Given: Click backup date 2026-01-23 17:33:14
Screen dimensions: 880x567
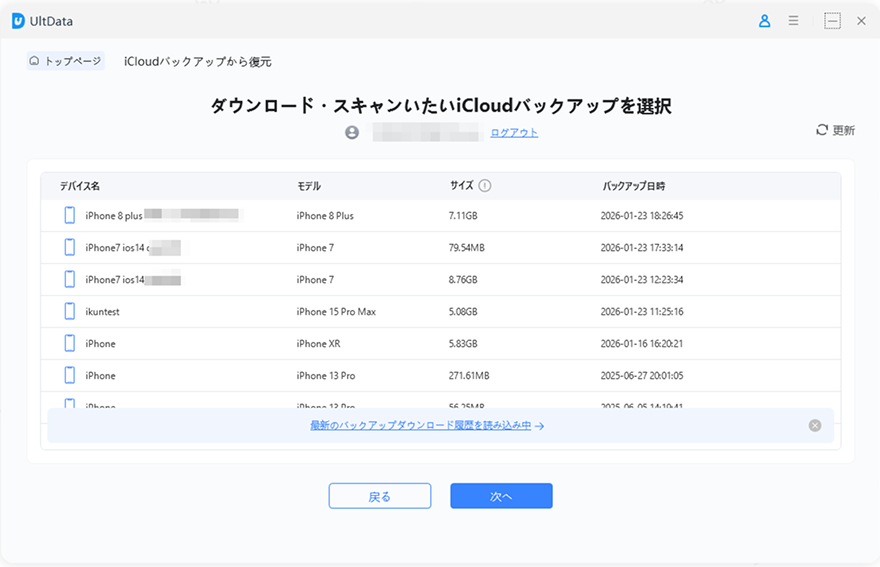Looking at the screenshot, I should [x=642, y=248].
